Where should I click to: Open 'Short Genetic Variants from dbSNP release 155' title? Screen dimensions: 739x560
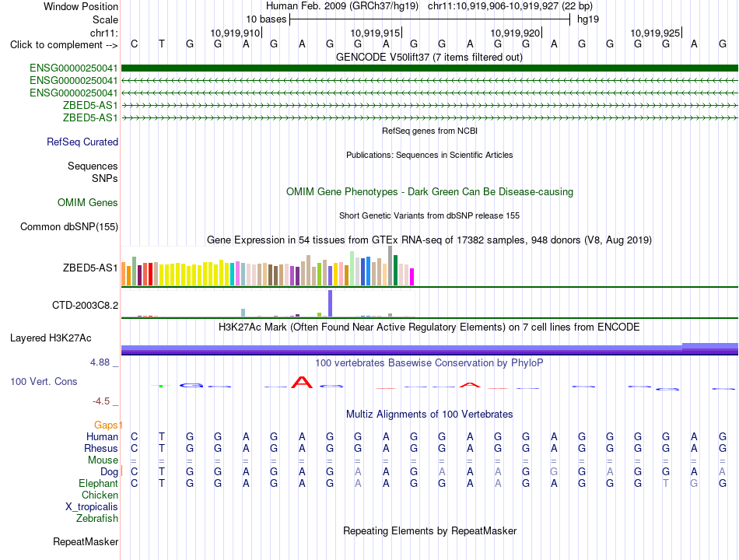tap(429, 215)
